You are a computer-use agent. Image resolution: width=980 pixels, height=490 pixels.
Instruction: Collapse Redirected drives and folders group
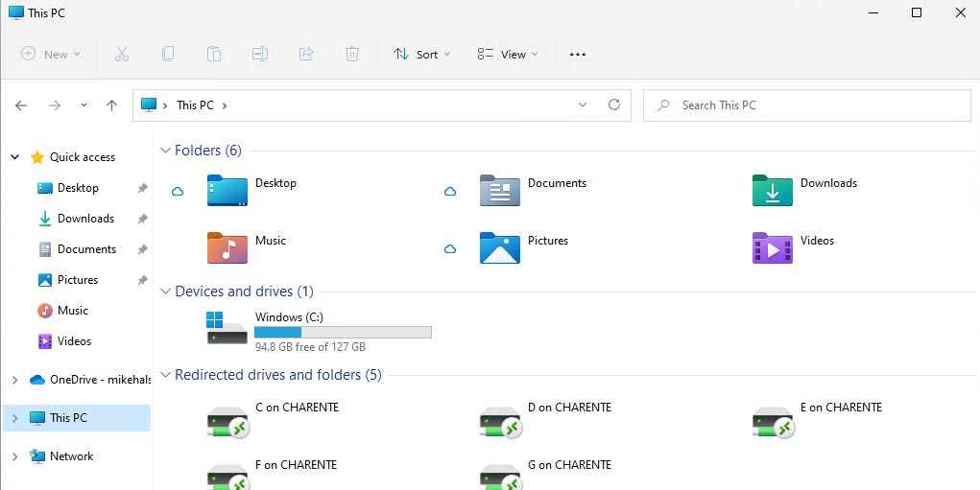166,375
